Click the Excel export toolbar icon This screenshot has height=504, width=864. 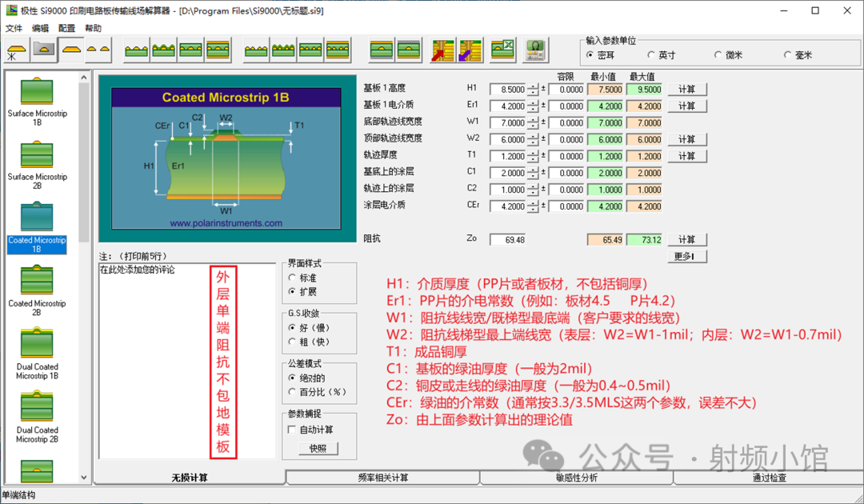tap(502, 50)
